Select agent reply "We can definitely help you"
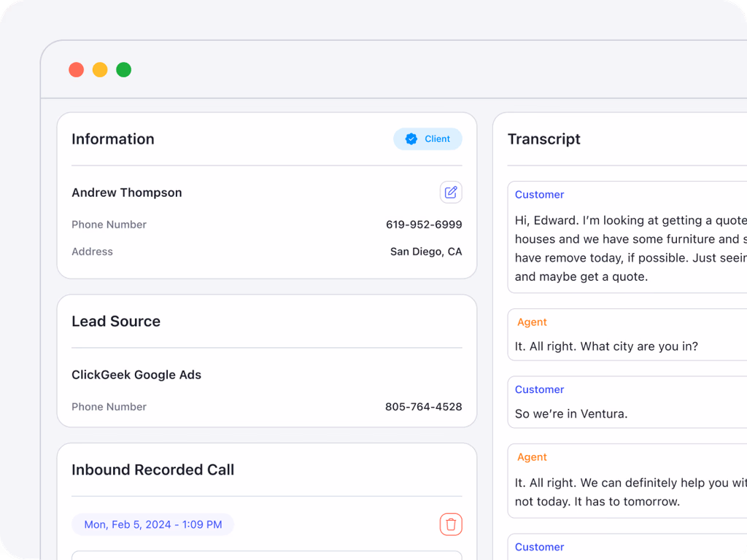The width and height of the screenshot is (747, 560). click(627, 491)
